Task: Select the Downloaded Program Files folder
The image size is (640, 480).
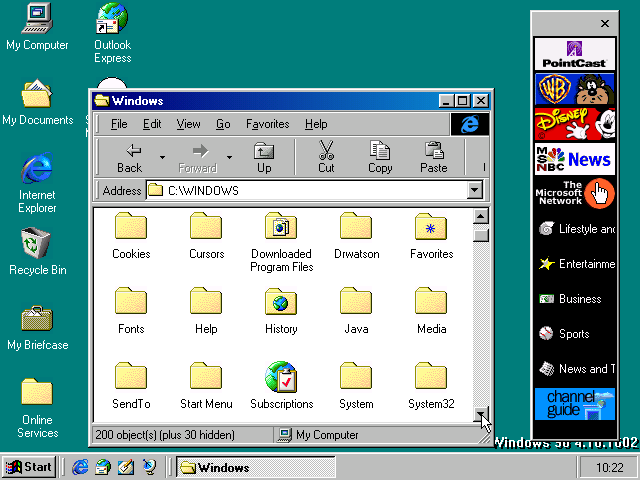Action: point(281,242)
